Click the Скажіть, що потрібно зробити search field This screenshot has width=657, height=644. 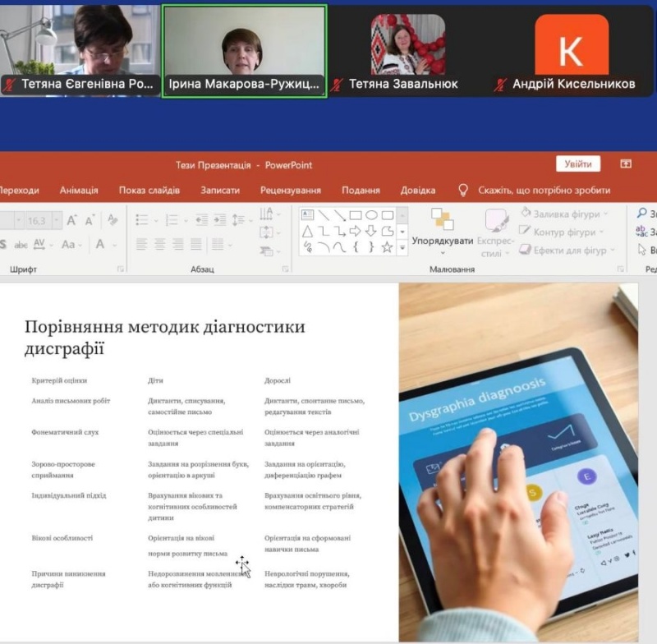[544, 191]
